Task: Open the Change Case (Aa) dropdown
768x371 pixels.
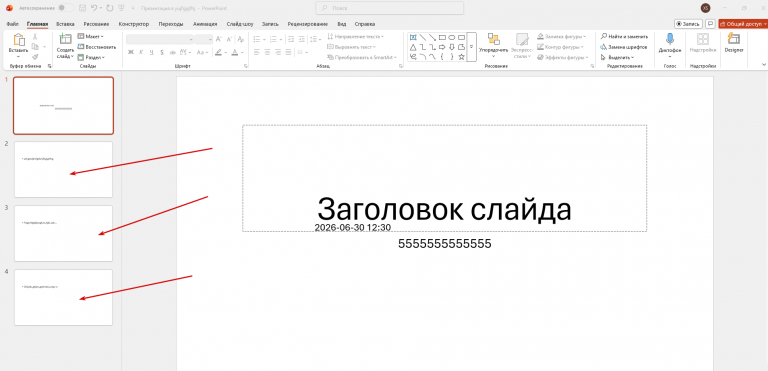Action: (202, 52)
